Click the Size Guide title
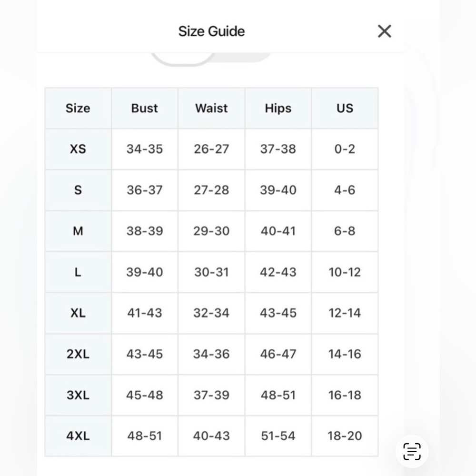Image resolution: width=476 pixels, height=476 pixels. (x=211, y=31)
